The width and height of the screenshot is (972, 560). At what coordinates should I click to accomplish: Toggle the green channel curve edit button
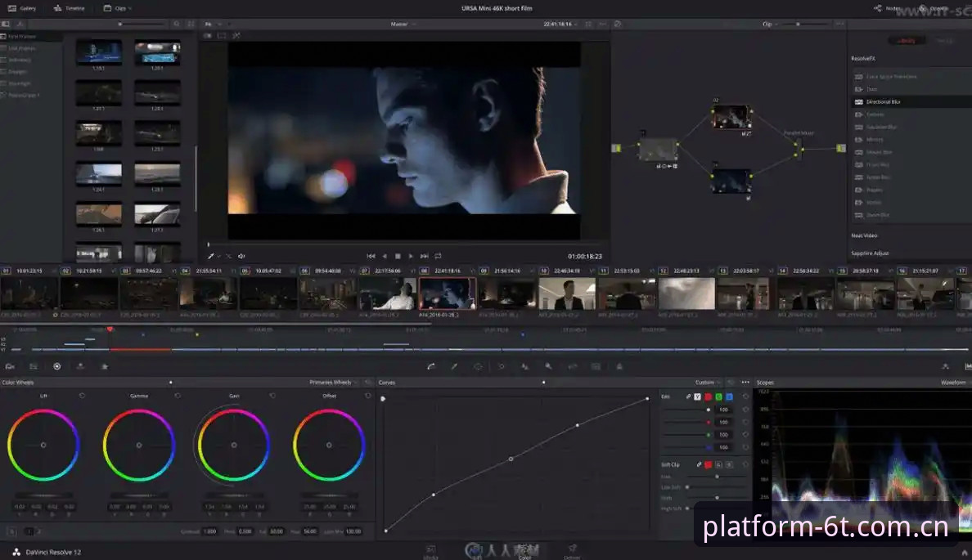[x=718, y=396]
